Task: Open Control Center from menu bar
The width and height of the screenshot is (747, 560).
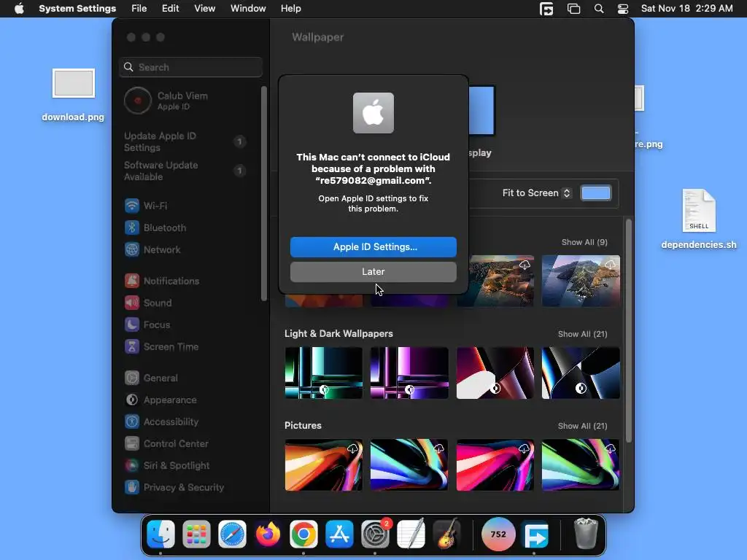Action: coord(623,9)
